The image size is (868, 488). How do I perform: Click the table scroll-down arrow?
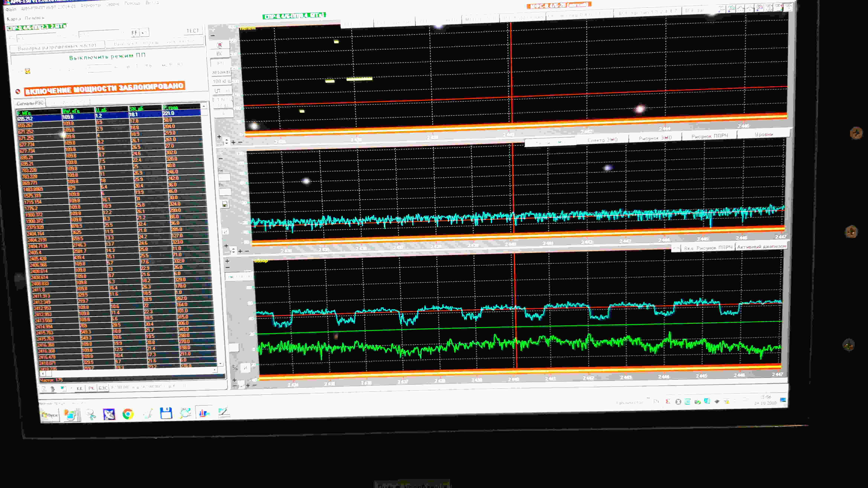[220, 363]
